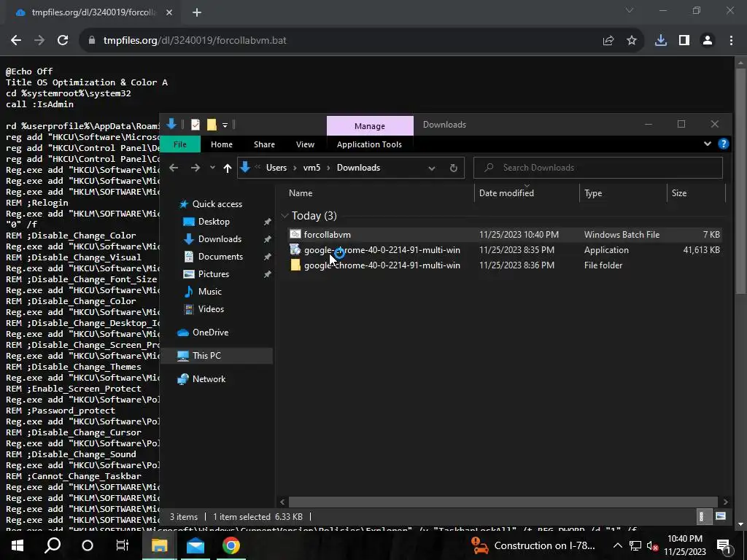Click Users in the breadcrumb path
The image size is (747, 560).
click(276, 168)
